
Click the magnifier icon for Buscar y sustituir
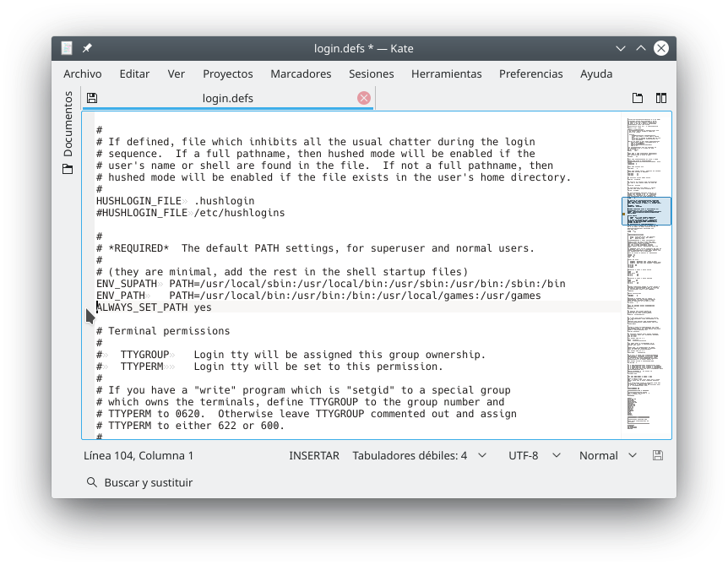pyautogui.click(x=92, y=482)
